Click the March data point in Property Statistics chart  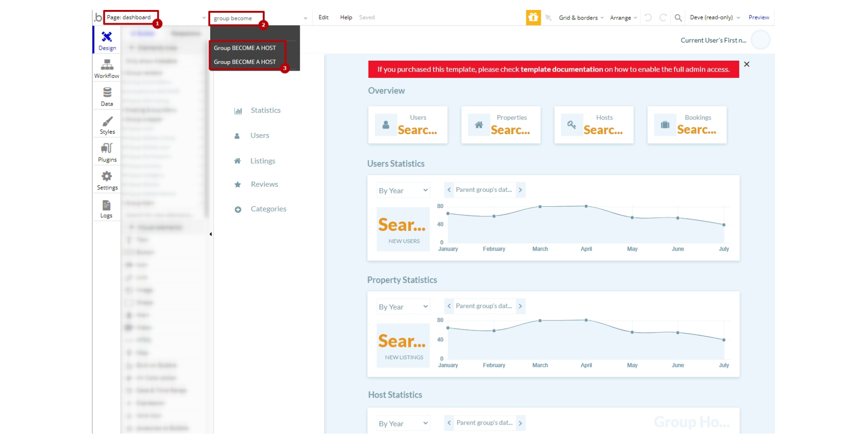(x=540, y=320)
